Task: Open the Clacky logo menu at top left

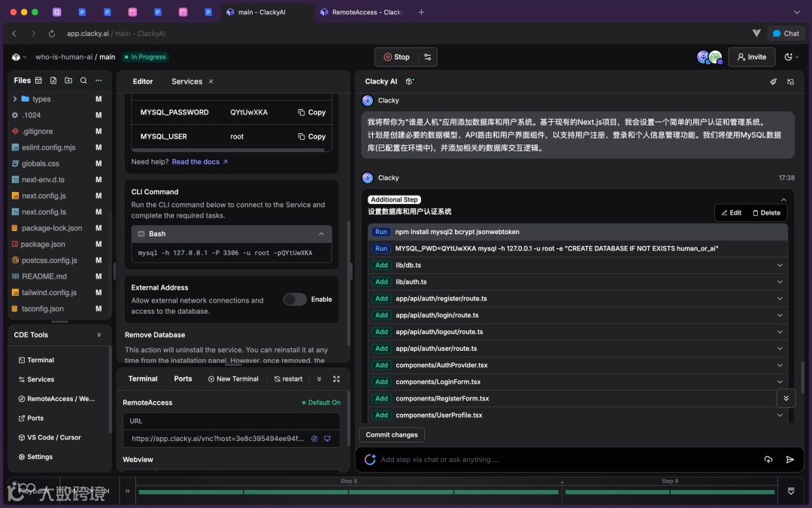Action: (19, 57)
